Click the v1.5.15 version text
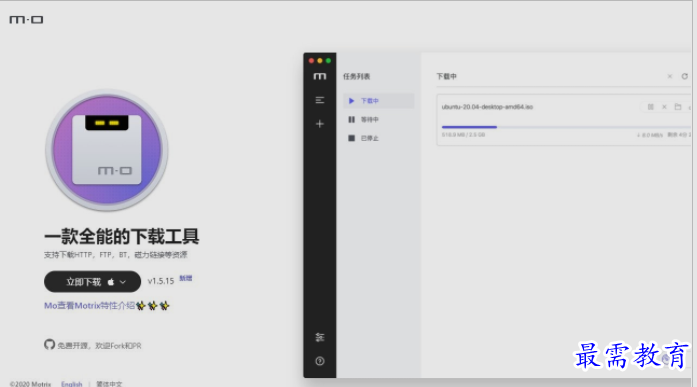 160,281
